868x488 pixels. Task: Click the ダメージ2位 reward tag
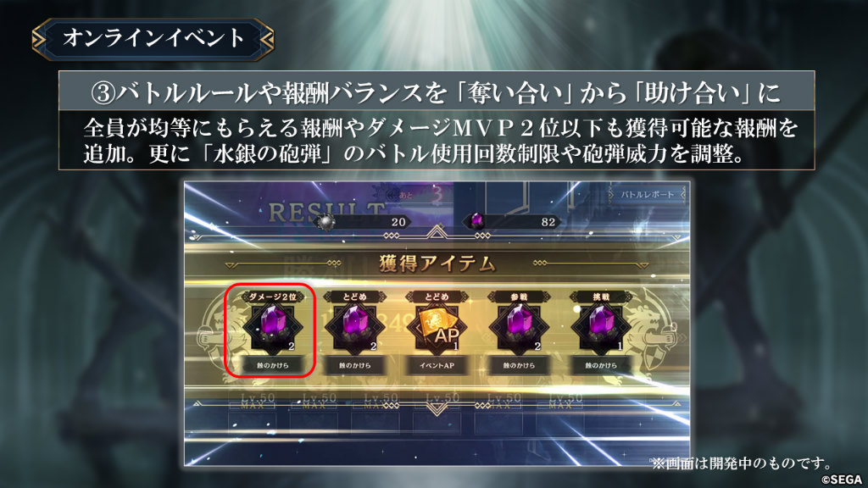coord(272,297)
